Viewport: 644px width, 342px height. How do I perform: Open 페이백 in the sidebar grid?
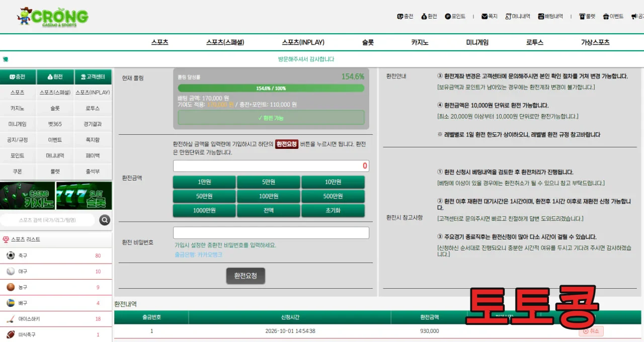[93, 155]
